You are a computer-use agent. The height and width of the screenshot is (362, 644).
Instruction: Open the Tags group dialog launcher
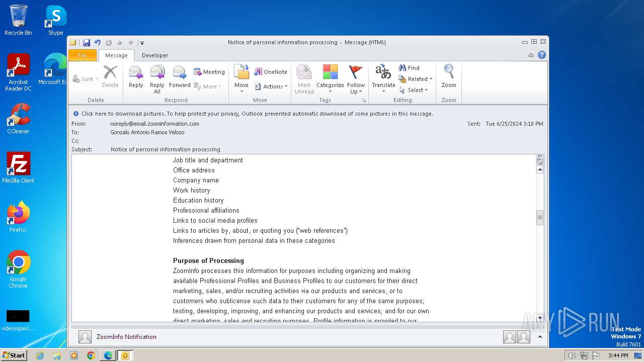point(364,101)
